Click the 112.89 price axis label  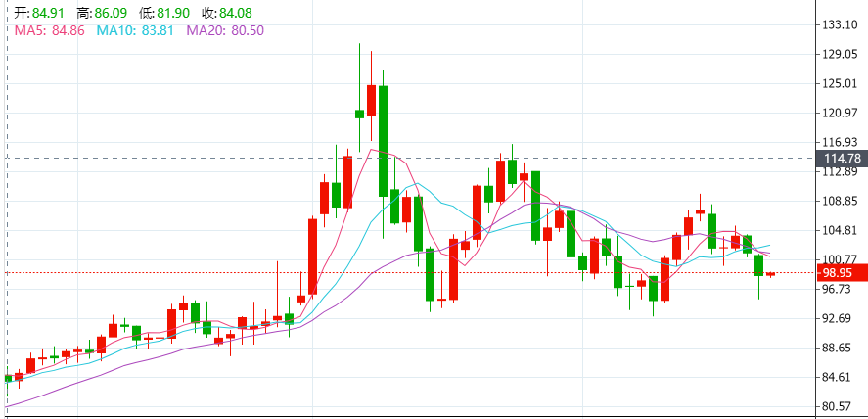click(x=841, y=172)
